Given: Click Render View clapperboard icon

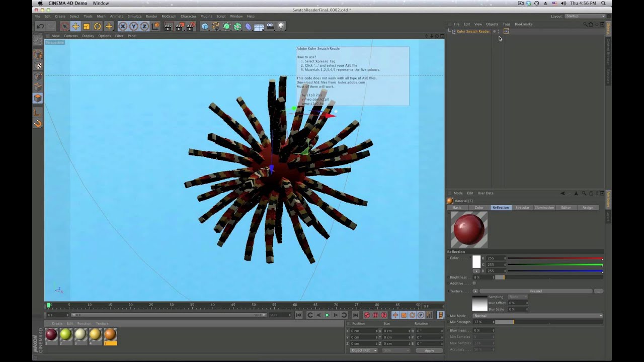Looking at the screenshot, I should pyautogui.click(x=168, y=26).
